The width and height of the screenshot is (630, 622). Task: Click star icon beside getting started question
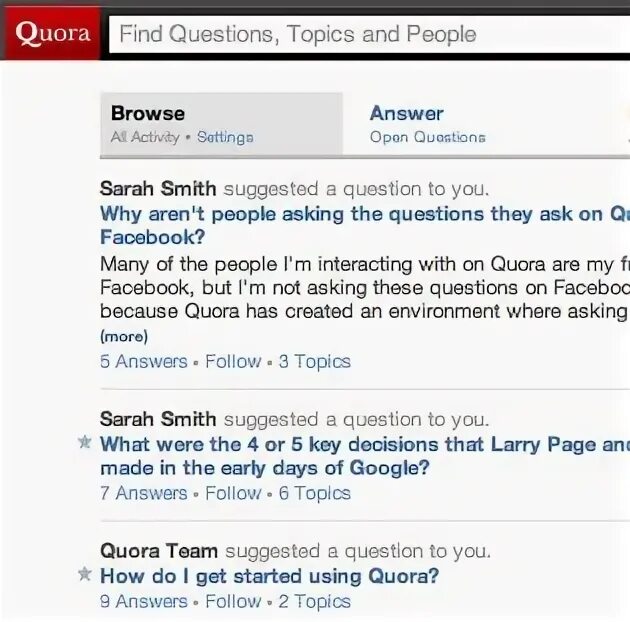(85, 575)
